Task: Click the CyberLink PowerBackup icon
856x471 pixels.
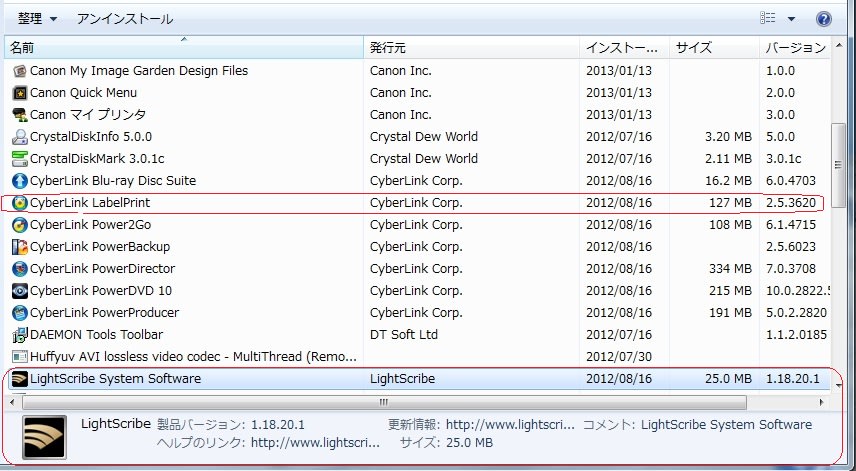Action: [x=20, y=247]
